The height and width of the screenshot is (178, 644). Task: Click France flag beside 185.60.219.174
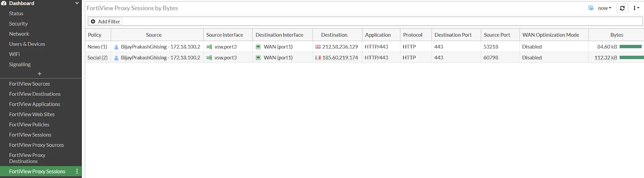pos(318,58)
